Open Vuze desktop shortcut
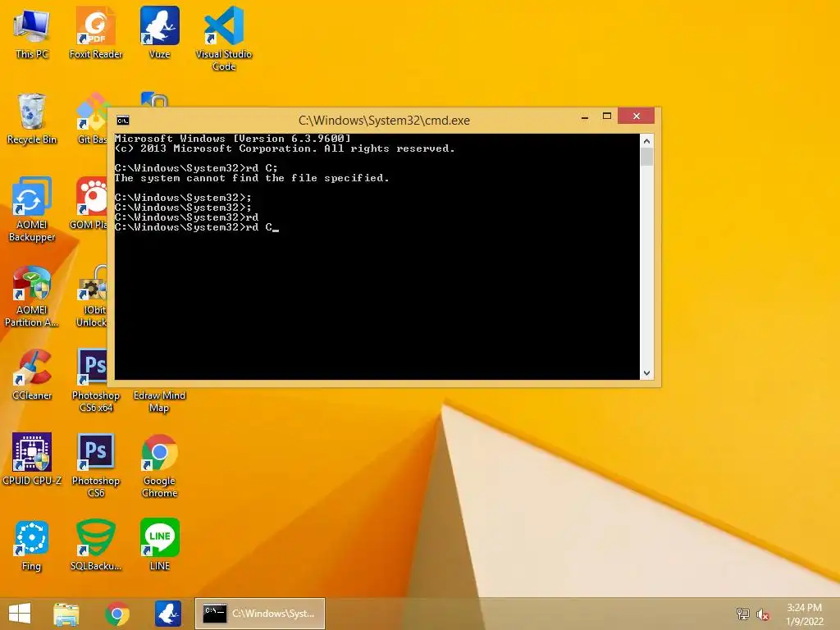This screenshot has width=840, height=630. point(160,33)
